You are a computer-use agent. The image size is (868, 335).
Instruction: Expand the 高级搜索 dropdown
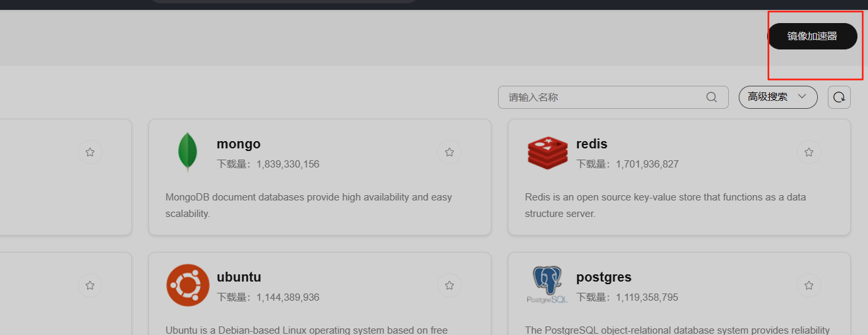click(778, 97)
